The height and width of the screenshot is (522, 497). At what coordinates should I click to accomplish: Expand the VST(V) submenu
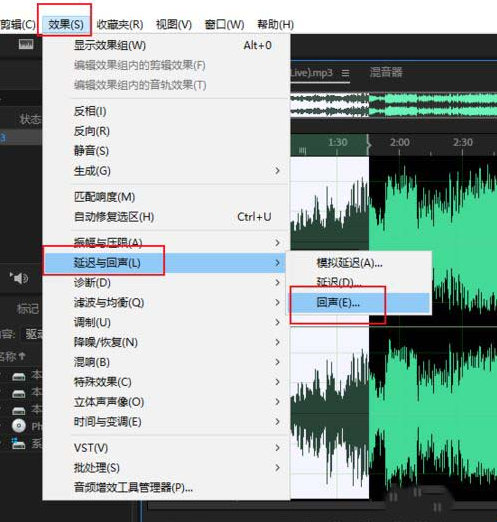[x=166, y=448]
